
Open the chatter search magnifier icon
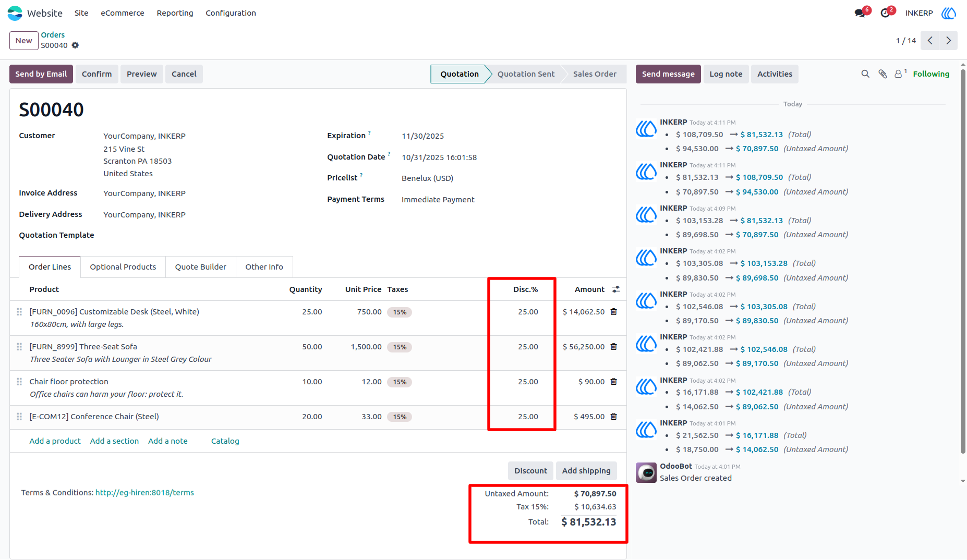(x=865, y=74)
